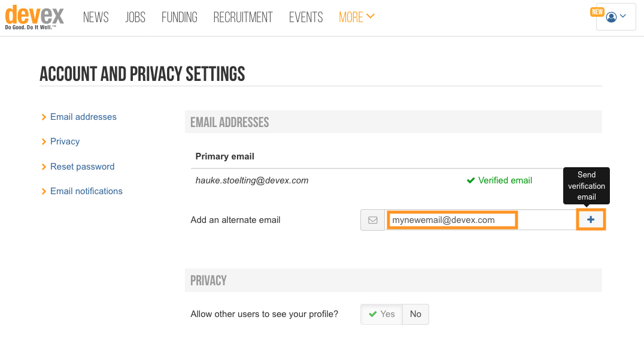The width and height of the screenshot is (644, 359).
Task: Click the alternate email input field
Action: pyautogui.click(x=481, y=220)
